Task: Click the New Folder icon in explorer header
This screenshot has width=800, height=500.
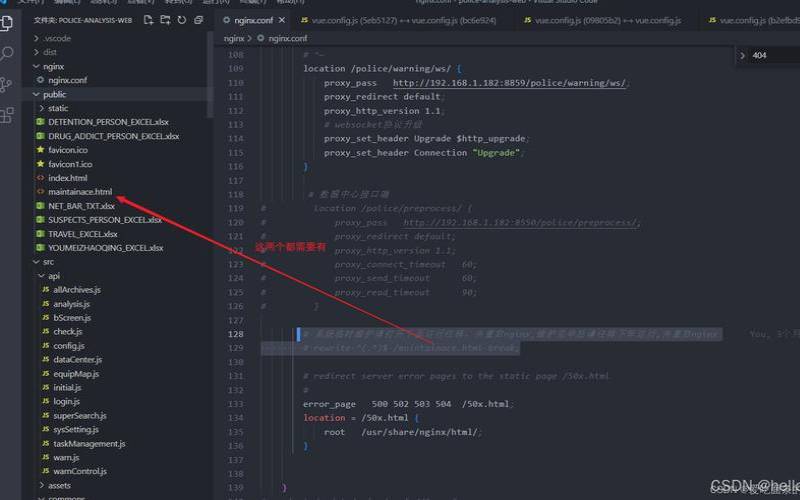Action: pyautogui.click(x=165, y=19)
